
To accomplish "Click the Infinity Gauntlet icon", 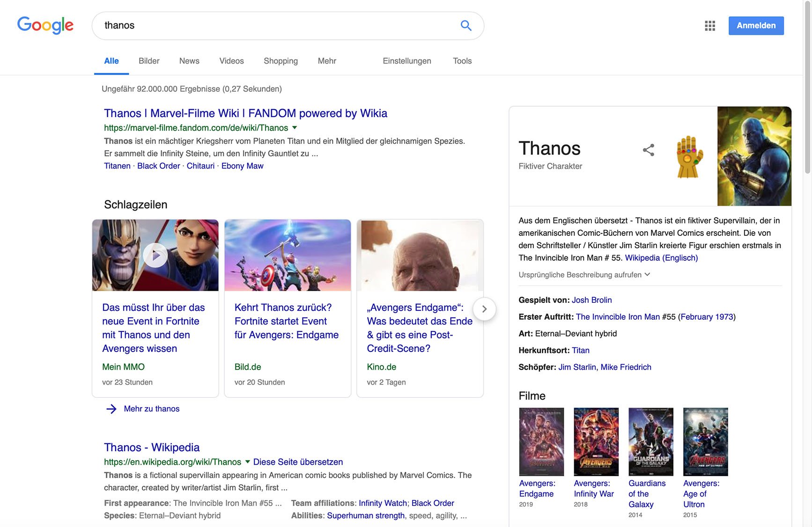I will [689, 157].
